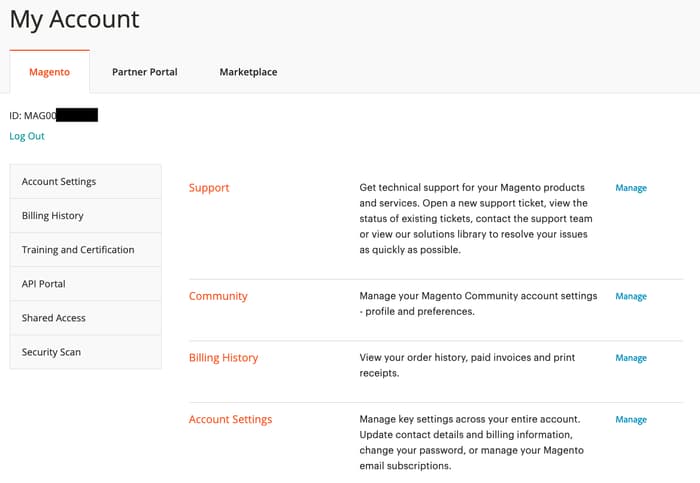The width and height of the screenshot is (700, 483).
Task: Open the Partner Portal tab
Action: pos(144,72)
